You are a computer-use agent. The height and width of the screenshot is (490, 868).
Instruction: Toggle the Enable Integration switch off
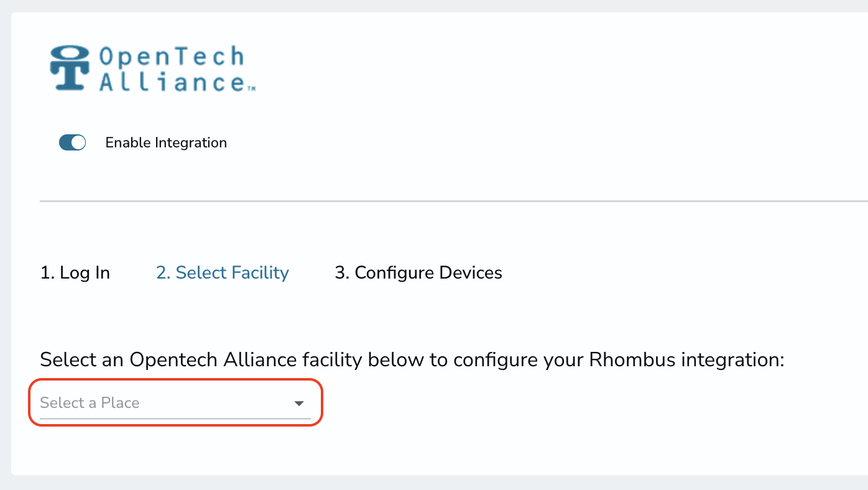(x=72, y=143)
